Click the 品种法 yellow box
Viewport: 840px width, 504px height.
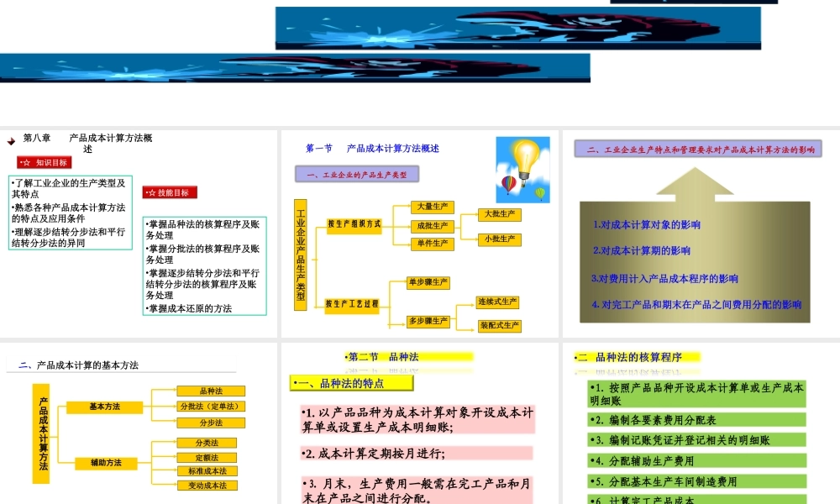click(x=209, y=390)
